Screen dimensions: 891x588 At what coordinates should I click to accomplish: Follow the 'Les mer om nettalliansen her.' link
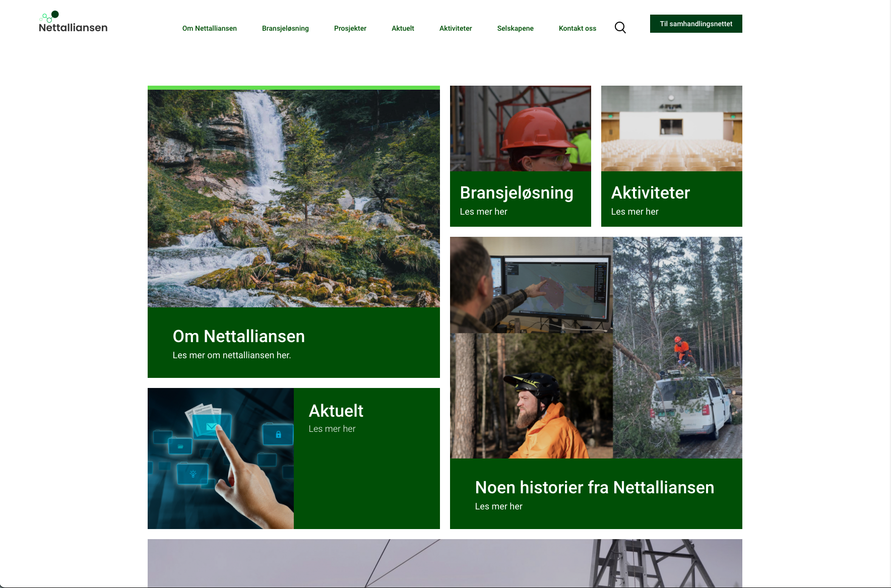(x=232, y=355)
